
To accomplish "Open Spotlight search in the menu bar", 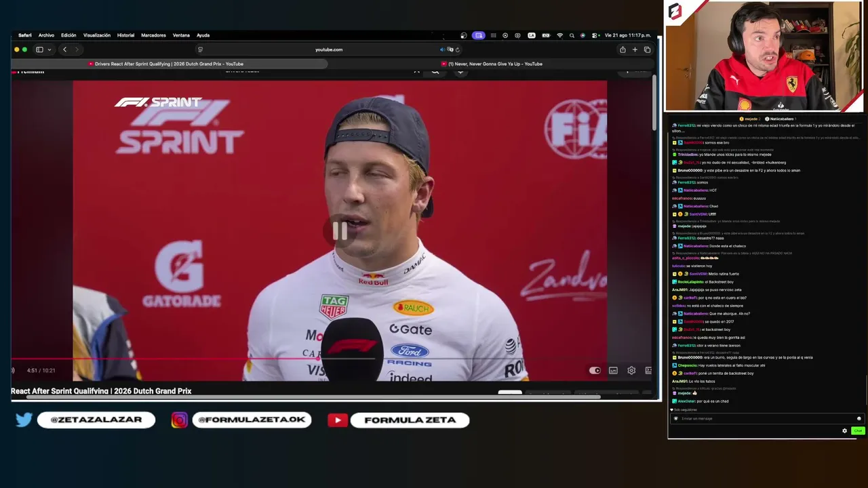I will click(x=572, y=35).
